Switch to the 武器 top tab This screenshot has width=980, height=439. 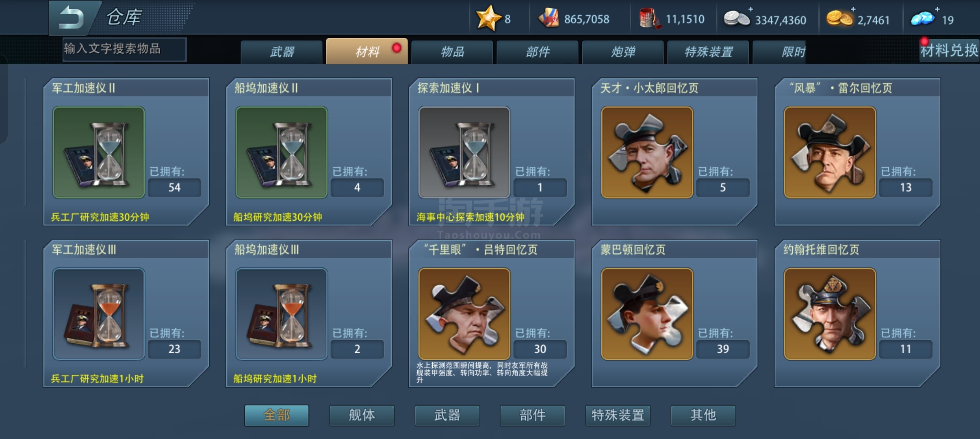click(282, 52)
